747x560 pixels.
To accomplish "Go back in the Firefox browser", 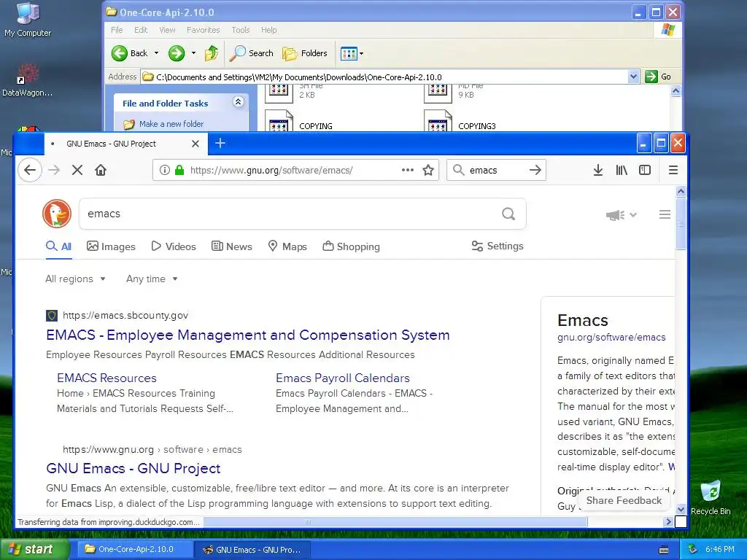I will click(x=30, y=170).
